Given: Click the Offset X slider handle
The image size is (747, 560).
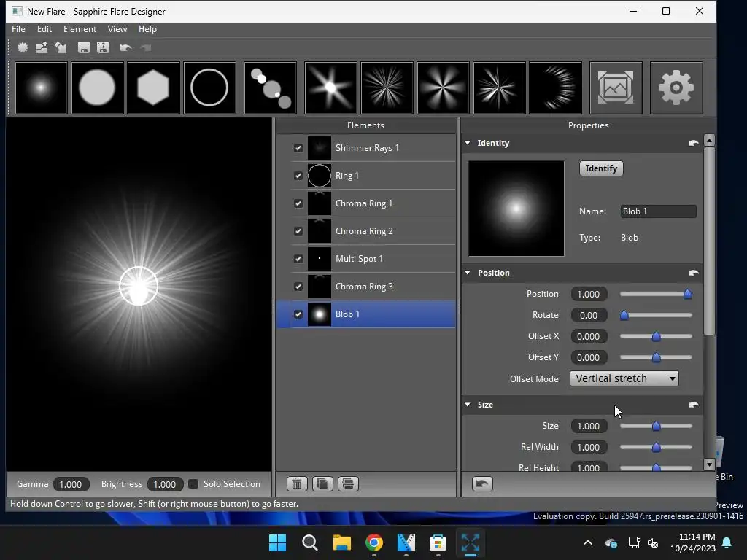Looking at the screenshot, I should [656, 337].
